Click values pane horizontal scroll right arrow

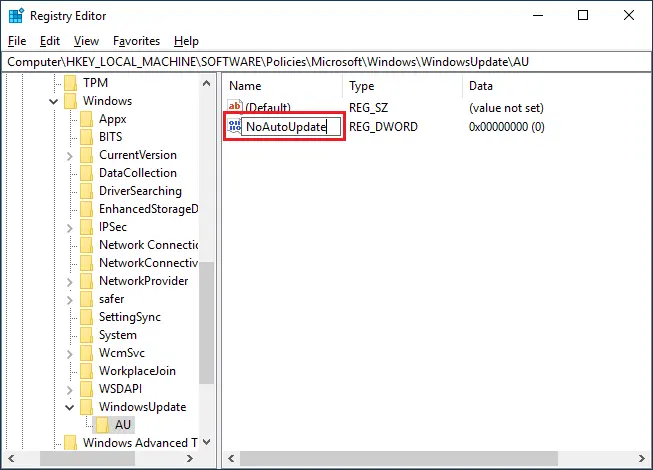point(642,458)
